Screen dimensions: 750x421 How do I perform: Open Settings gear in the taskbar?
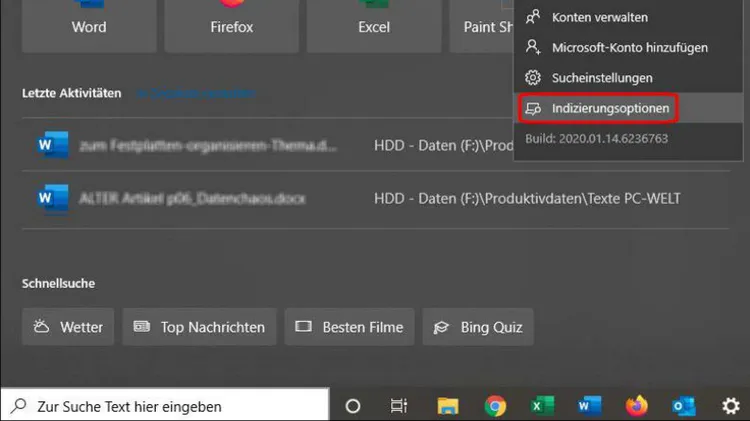731,406
